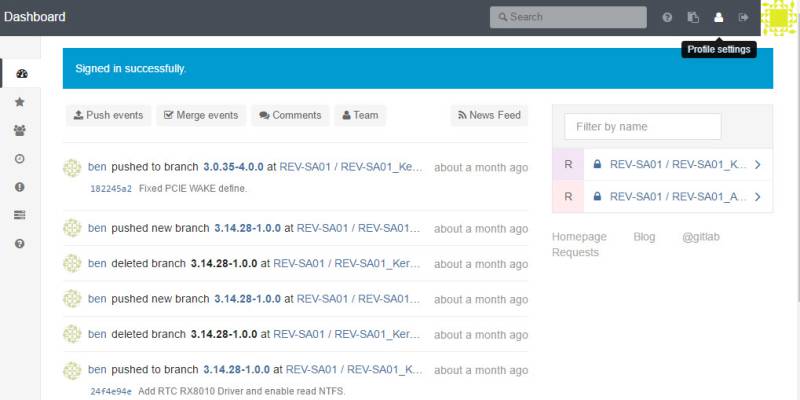Toggle the Push events filter

(108, 115)
